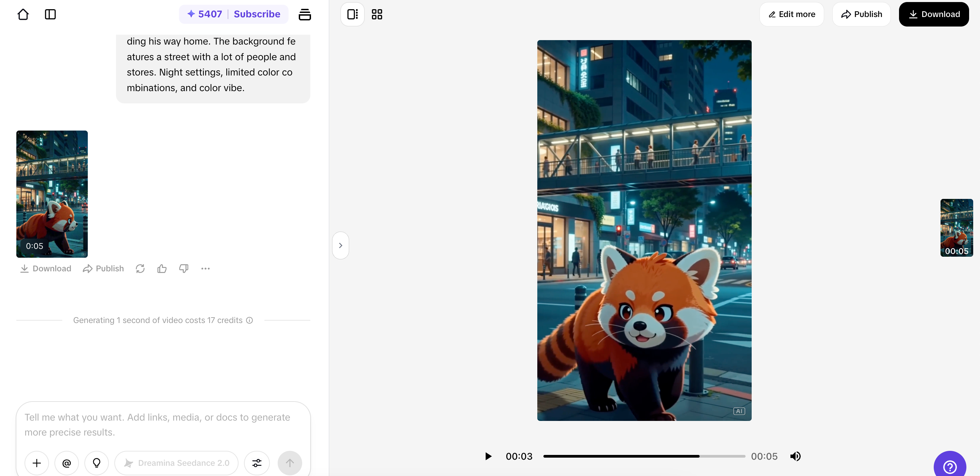The height and width of the screenshot is (476, 980).
Task: Go to the home page icon
Action: pyautogui.click(x=23, y=14)
